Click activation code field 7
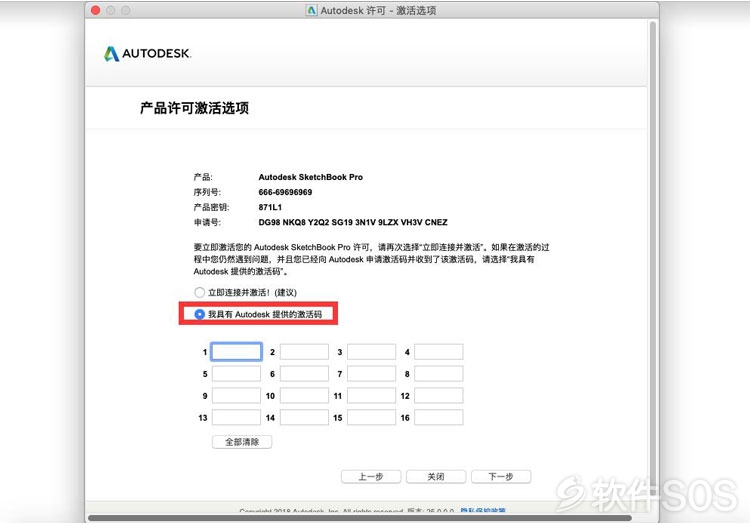 point(372,374)
